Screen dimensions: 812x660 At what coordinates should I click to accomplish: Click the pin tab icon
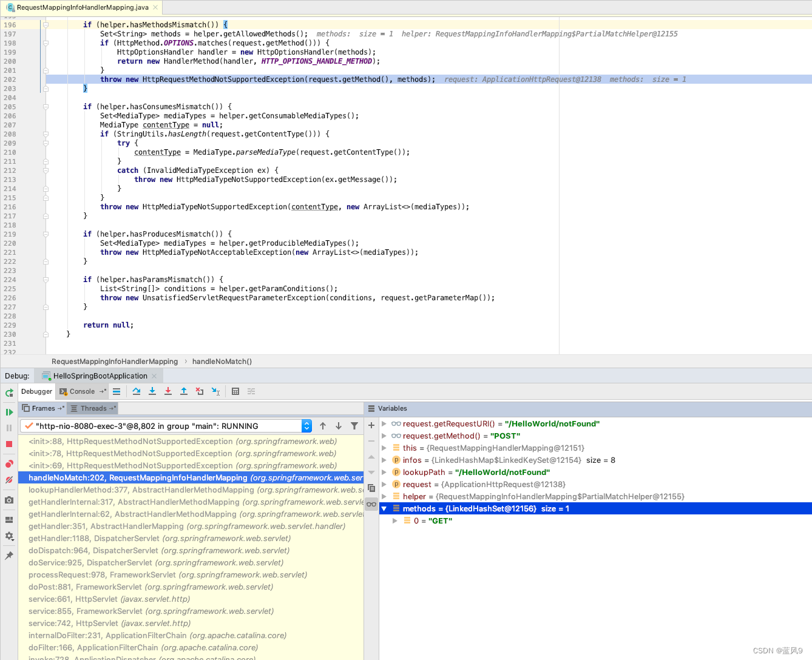coord(9,556)
